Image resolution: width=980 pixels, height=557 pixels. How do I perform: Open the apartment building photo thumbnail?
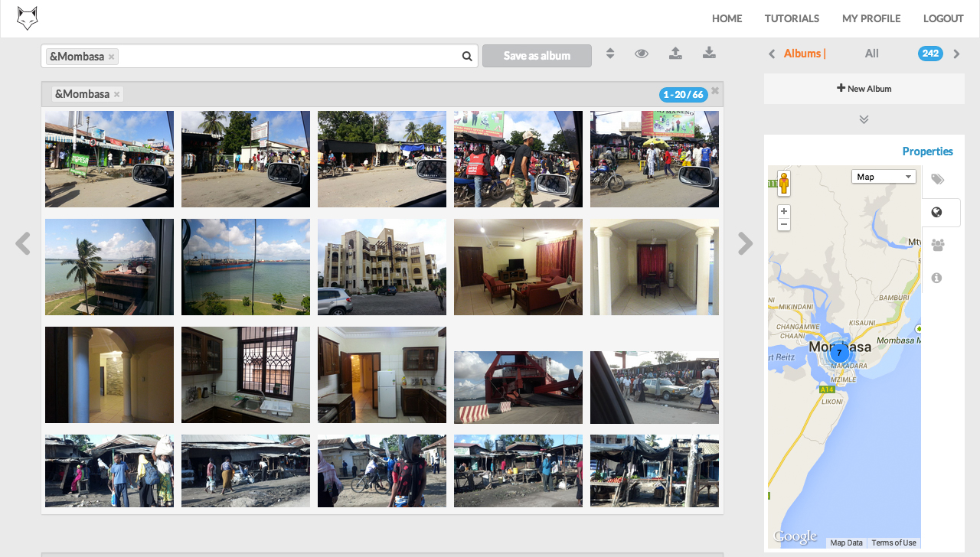[382, 267]
